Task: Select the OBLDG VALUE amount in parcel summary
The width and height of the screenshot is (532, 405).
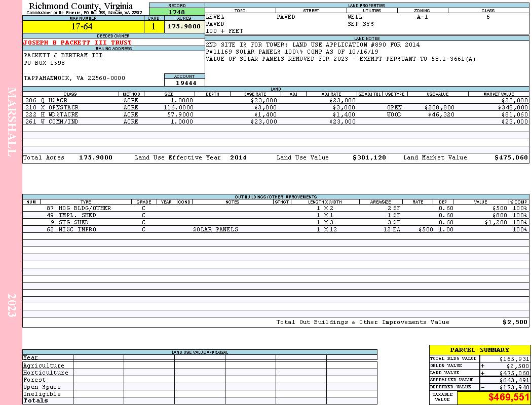Action: (x=517, y=366)
